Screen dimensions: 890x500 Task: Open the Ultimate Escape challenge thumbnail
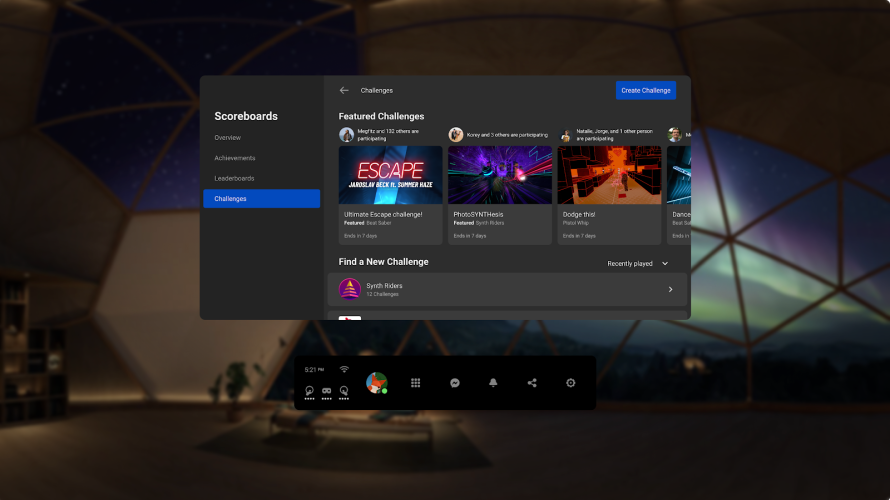coord(391,175)
